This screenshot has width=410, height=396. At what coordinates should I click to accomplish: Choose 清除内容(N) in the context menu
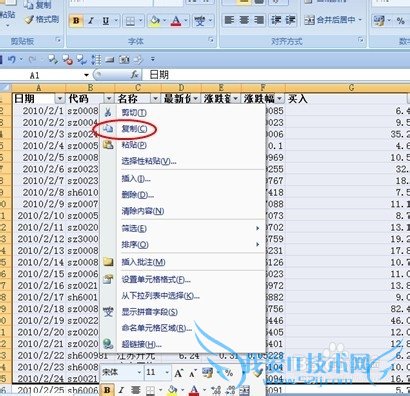coord(183,211)
